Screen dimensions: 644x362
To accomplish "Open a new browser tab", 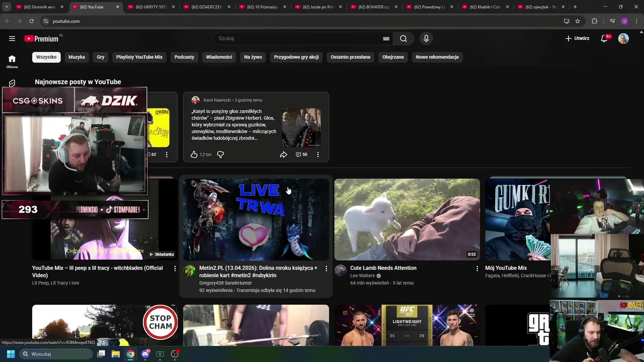I will 575,7.
